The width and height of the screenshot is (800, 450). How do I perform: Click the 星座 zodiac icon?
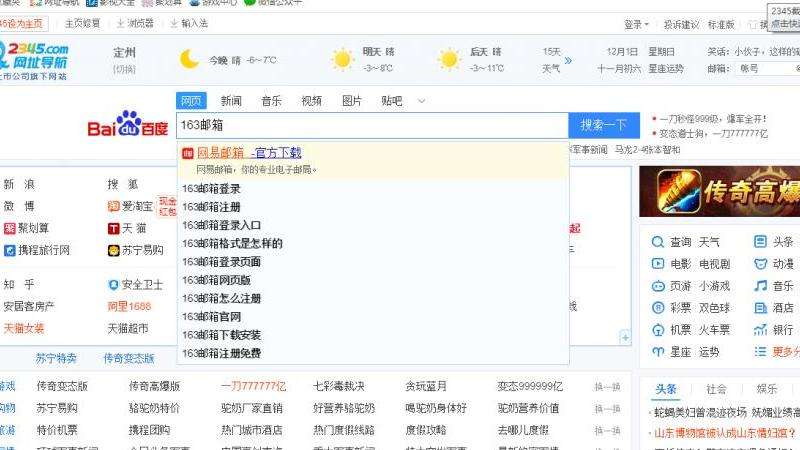(658, 352)
